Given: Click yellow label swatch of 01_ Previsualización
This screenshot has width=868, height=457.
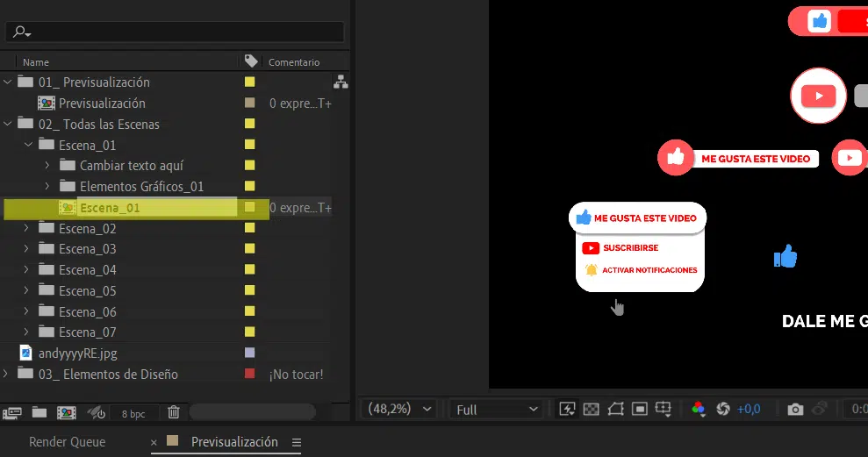Looking at the screenshot, I should 249,82.
